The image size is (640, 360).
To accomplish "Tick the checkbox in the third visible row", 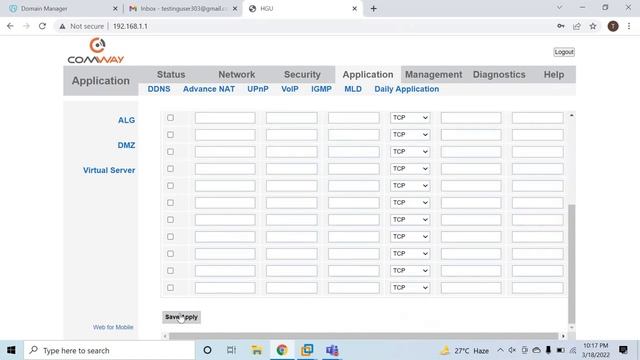I will click(x=170, y=152).
